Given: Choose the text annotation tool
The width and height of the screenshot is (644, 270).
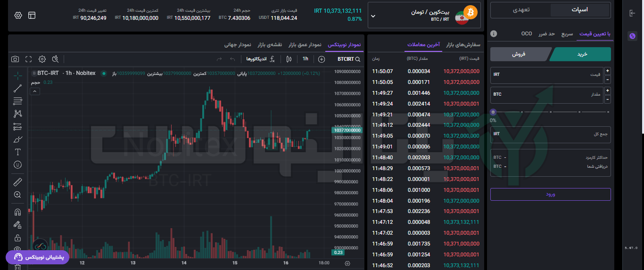Looking at the screenshot, I should [18, 152].
